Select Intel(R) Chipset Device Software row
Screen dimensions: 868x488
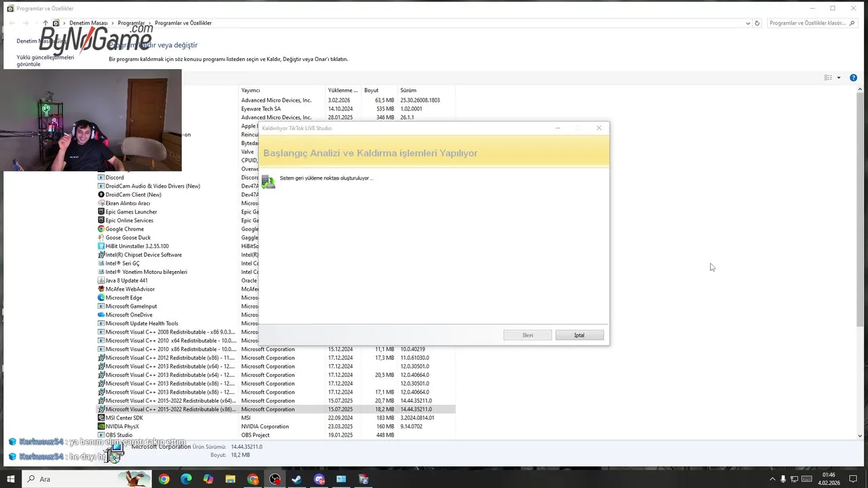[x=276, y=255]
